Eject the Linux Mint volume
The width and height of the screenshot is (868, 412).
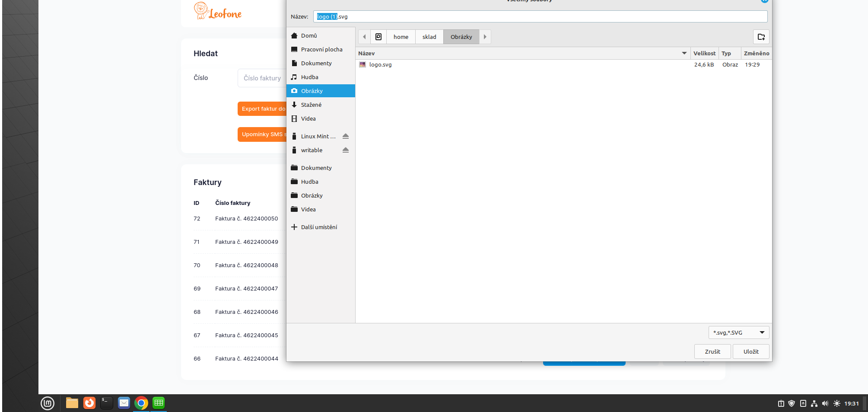345,136
